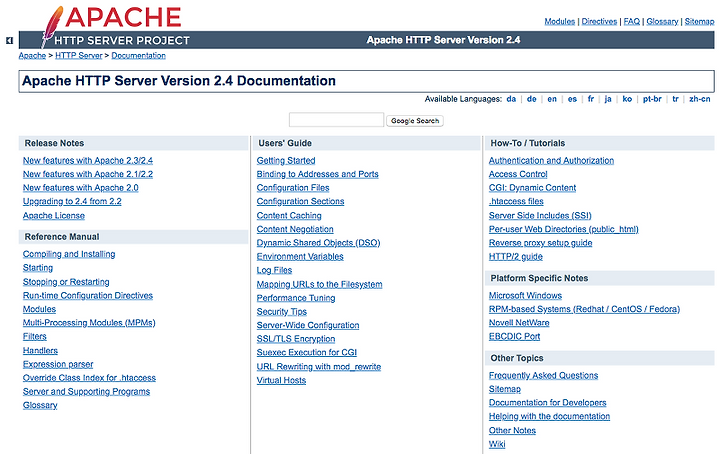Open Frequently Asked Questions link
Screen dimensions: 720x454
pos(543,376)
